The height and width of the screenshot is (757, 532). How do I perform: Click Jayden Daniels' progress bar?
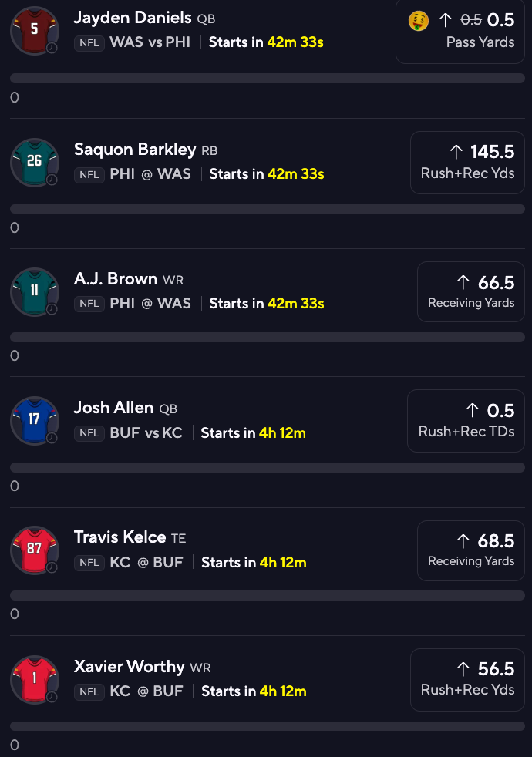[x=268, y=79]
